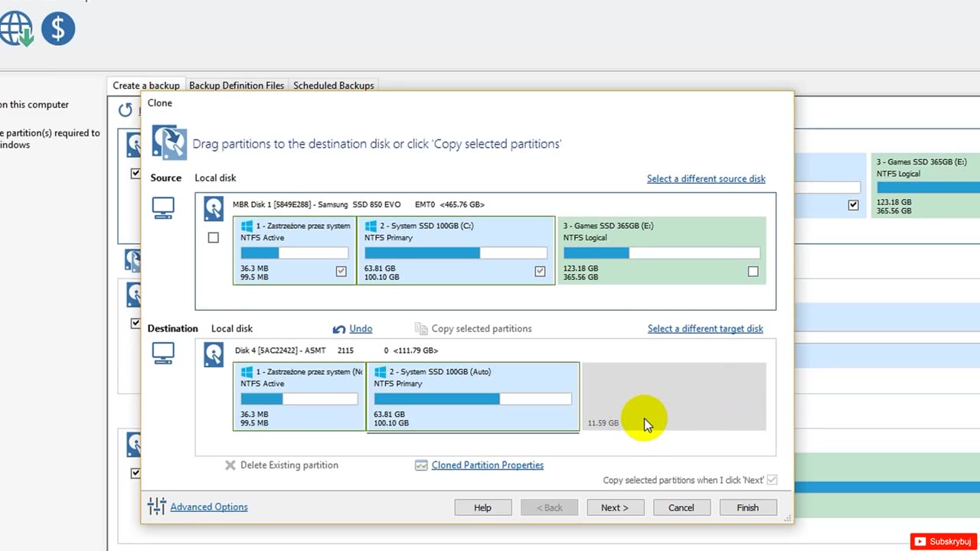Viewport: 980px width, 551px height.
Task: Open the Scheduled Backups tab
Action: (x=334, y=86)
